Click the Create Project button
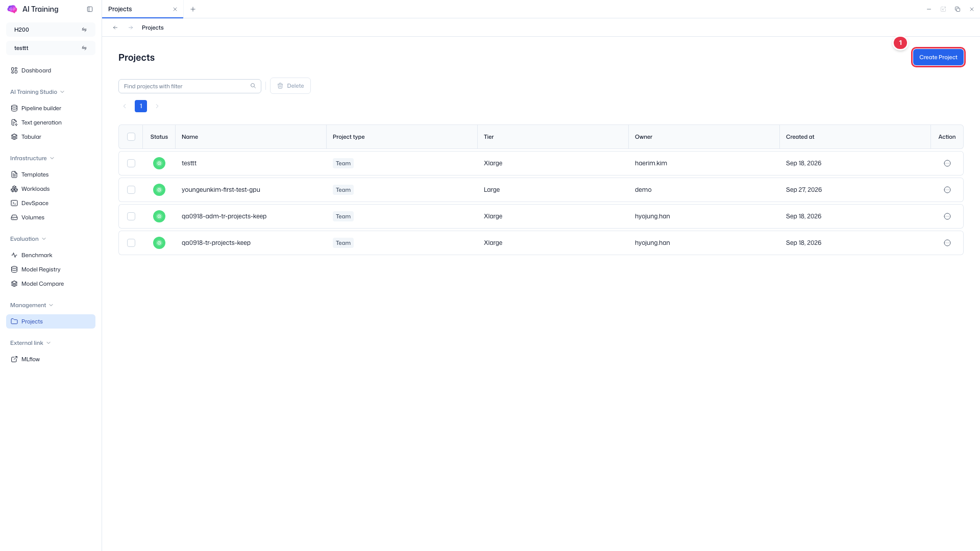Screen dimensions: 980x551 (x=938, y=57)
